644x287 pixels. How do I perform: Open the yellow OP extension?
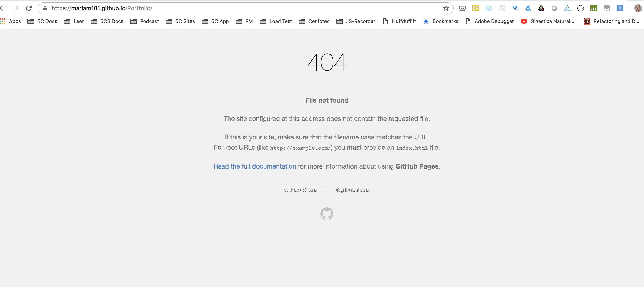[x=475, y=8]
